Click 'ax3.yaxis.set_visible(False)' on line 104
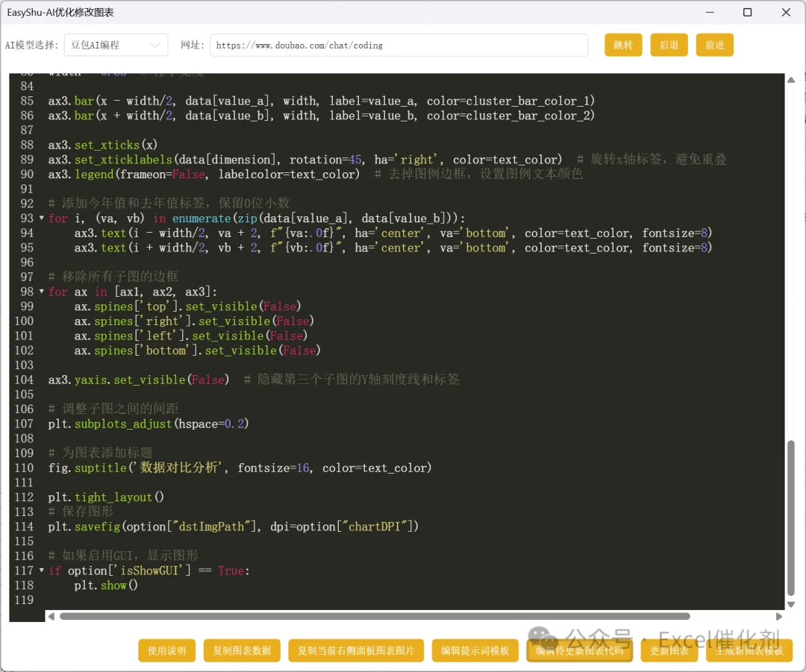The width and height of the screenshot is (806, 672). [139, 380]
